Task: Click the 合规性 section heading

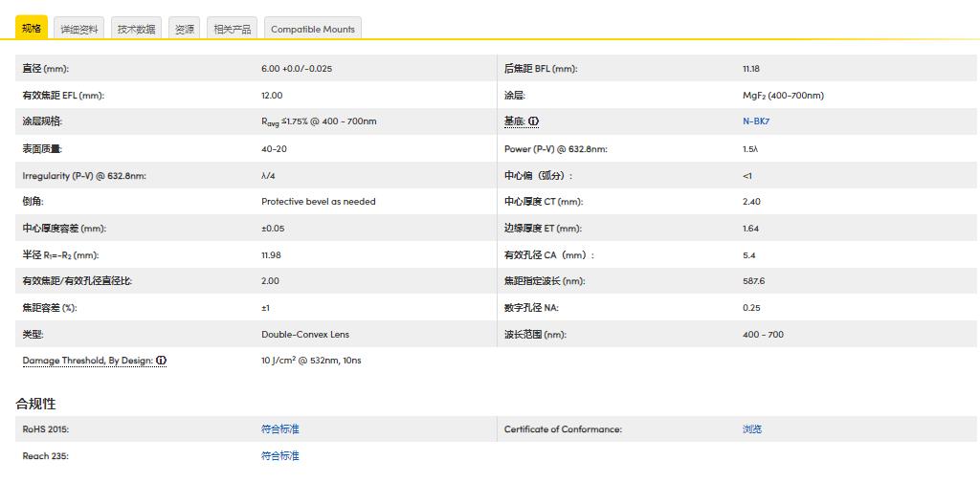Action: pos(35,404)
